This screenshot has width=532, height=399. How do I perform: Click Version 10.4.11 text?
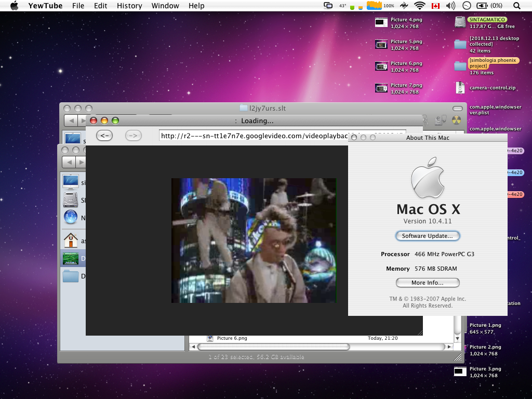coord(428,221)
